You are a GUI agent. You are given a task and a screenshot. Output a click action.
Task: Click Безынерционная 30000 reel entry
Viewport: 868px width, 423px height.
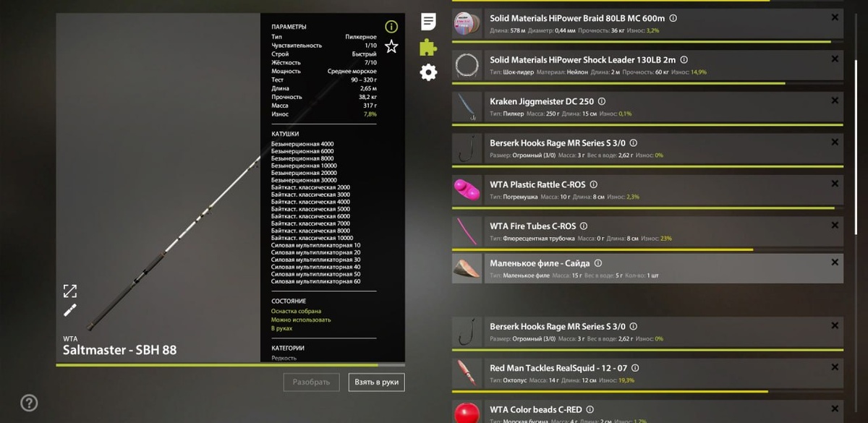pos(305,180)
